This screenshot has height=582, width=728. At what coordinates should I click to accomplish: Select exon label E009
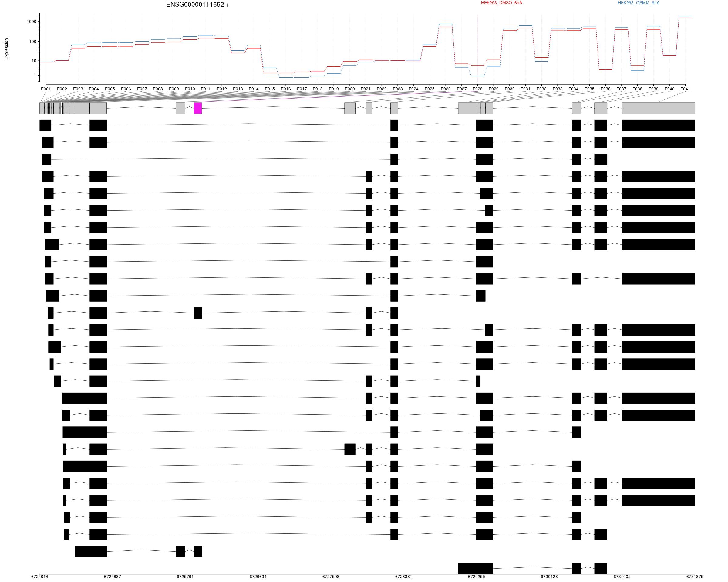(174, 89)
